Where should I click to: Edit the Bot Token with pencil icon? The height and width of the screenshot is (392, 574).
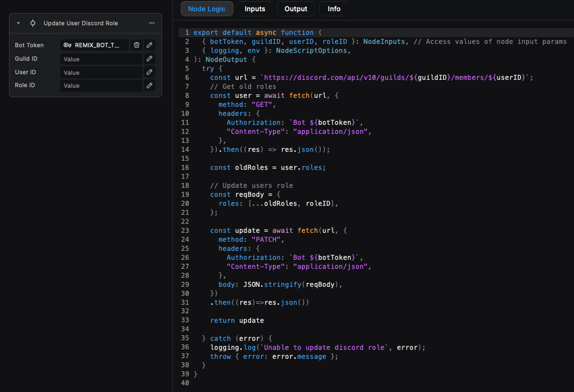(149, 45)
